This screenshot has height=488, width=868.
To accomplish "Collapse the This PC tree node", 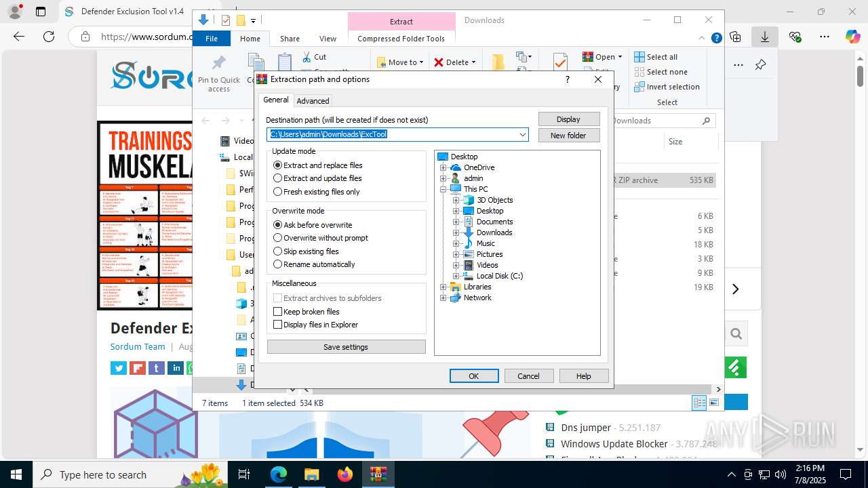I will 443,189.
